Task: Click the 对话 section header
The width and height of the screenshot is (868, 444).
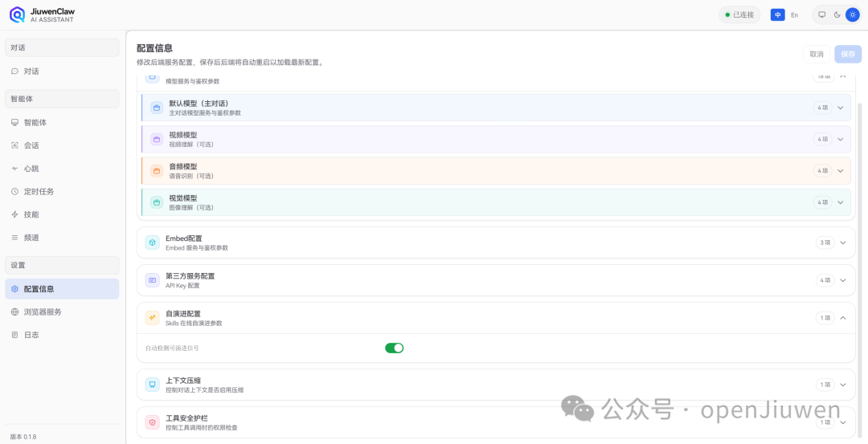Action: coord(62,47)
